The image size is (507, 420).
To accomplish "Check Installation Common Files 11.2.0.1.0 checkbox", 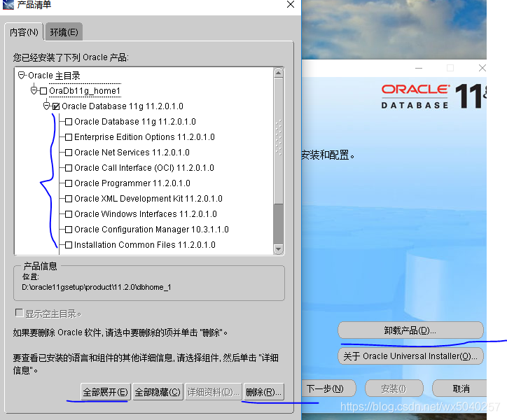I will (69, 245).
